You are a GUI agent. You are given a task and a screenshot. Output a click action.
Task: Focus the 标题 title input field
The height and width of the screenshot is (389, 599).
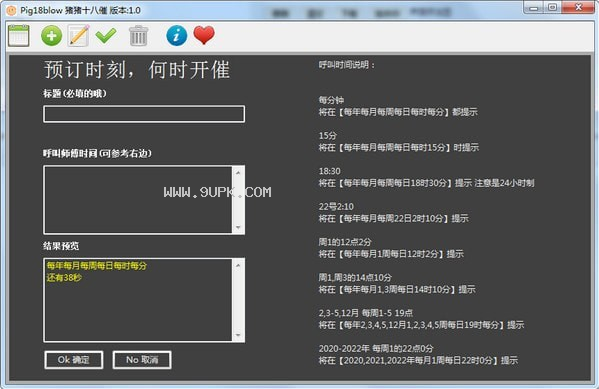[144, 114]
